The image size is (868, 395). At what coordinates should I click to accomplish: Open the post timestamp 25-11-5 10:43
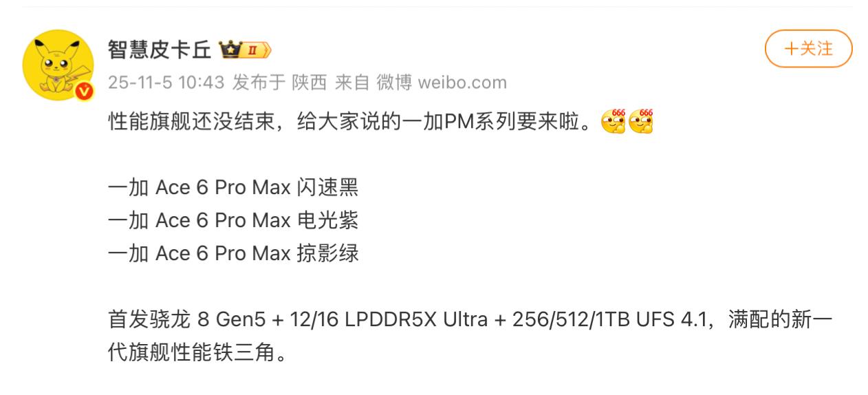[x=166, y=83]
